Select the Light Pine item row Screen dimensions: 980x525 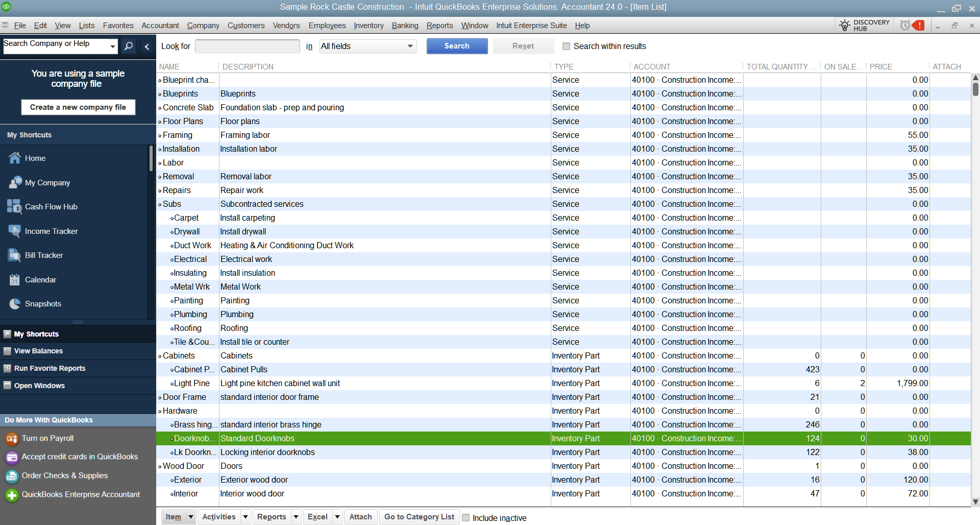click(x=563, y=384)
